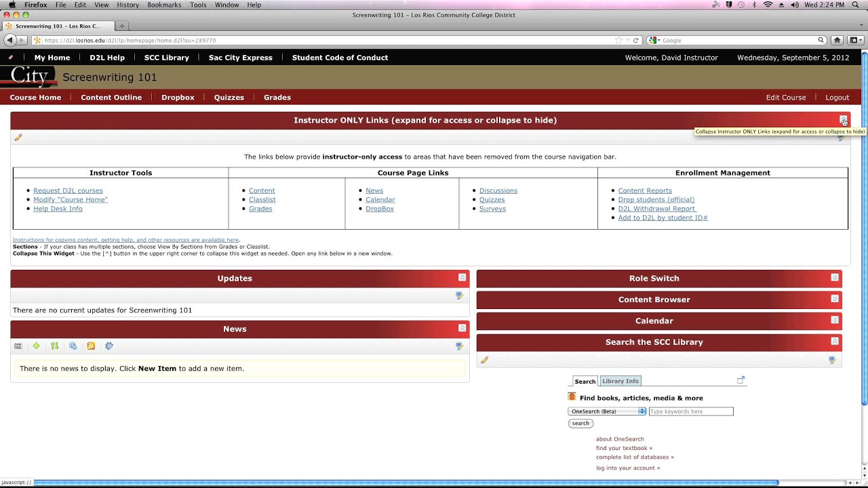The height and width of the screenshot is (488, 868).
Task: Open the Bookmarks menu in Firefox
Action: click(x=164, y=5)
